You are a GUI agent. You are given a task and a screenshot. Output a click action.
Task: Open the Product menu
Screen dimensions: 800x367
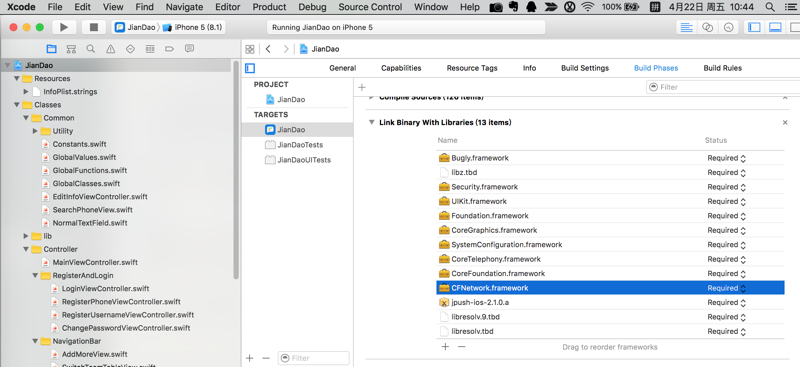tap(269, 7)
